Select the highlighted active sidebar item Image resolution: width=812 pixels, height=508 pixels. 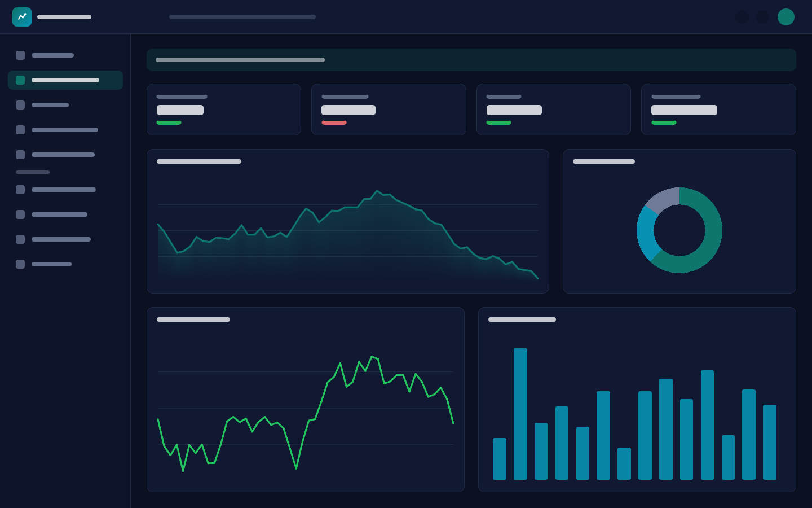tap(65, 80)
